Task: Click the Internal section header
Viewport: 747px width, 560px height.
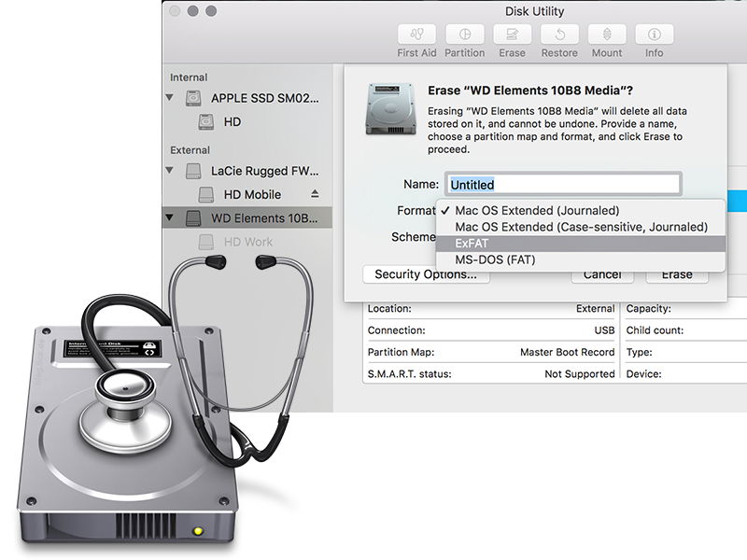Action: (189, 77)
